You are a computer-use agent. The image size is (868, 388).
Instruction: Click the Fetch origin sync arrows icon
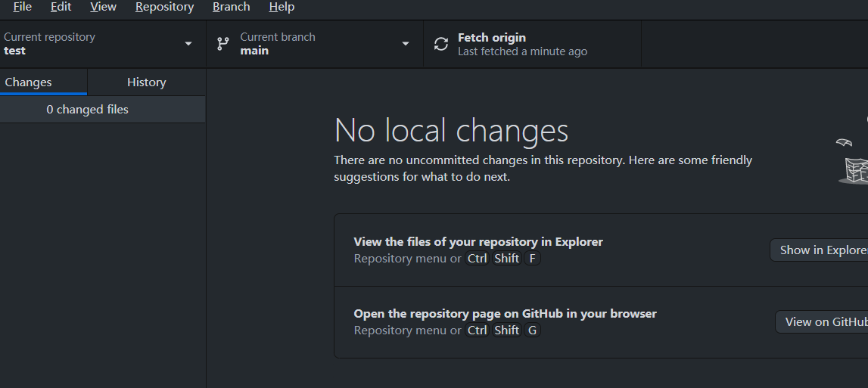(x=441, y=44)
